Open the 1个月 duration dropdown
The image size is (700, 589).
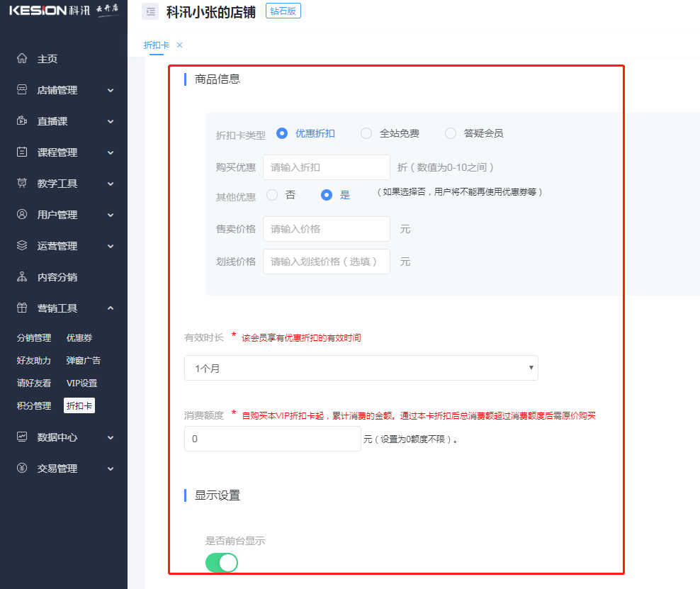(x=361, y=368)
